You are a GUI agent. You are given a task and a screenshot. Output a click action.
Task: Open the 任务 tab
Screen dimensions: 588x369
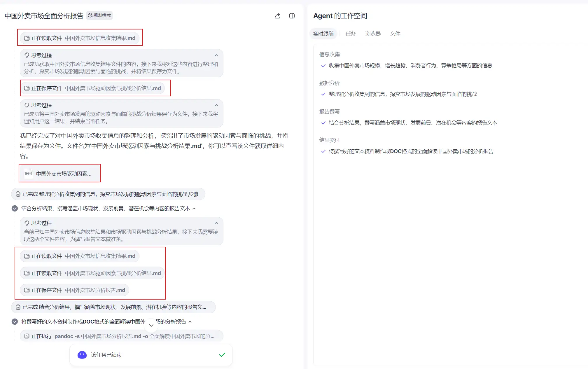351,34
